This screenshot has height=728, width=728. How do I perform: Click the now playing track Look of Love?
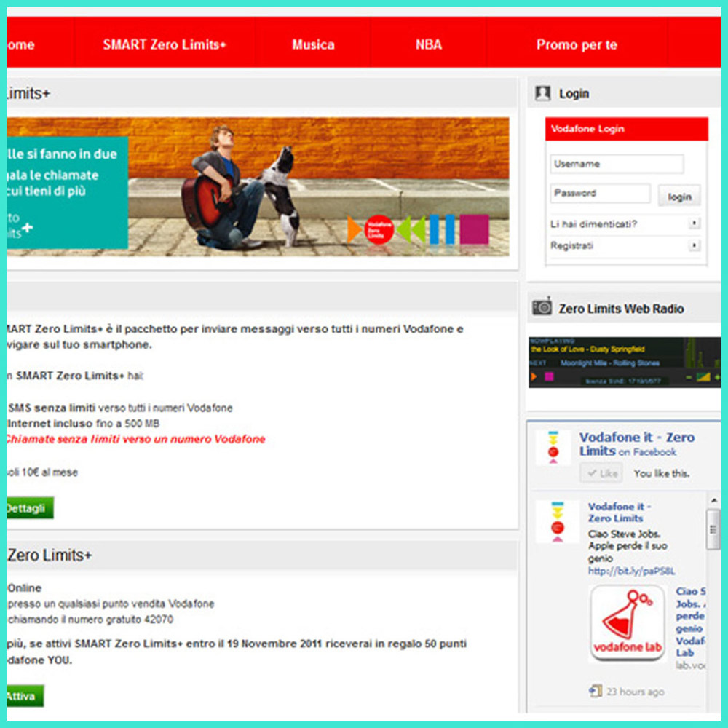point(587,349)
